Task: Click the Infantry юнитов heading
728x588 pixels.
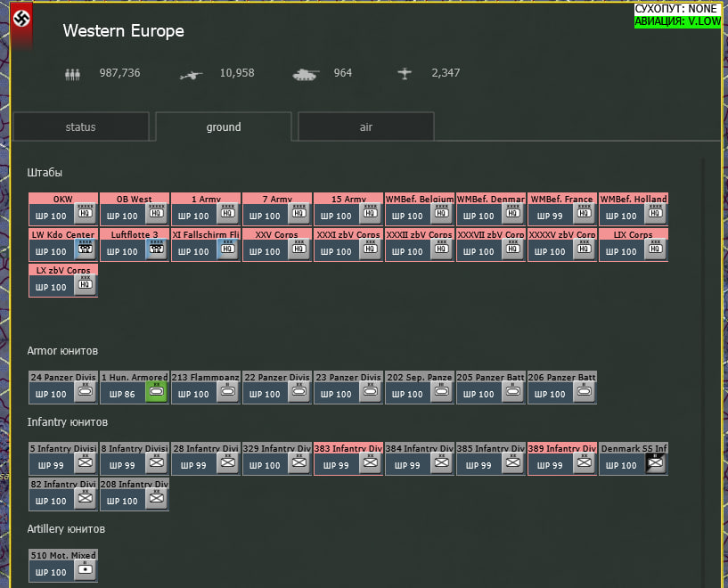Action: (x=68, y=422)
